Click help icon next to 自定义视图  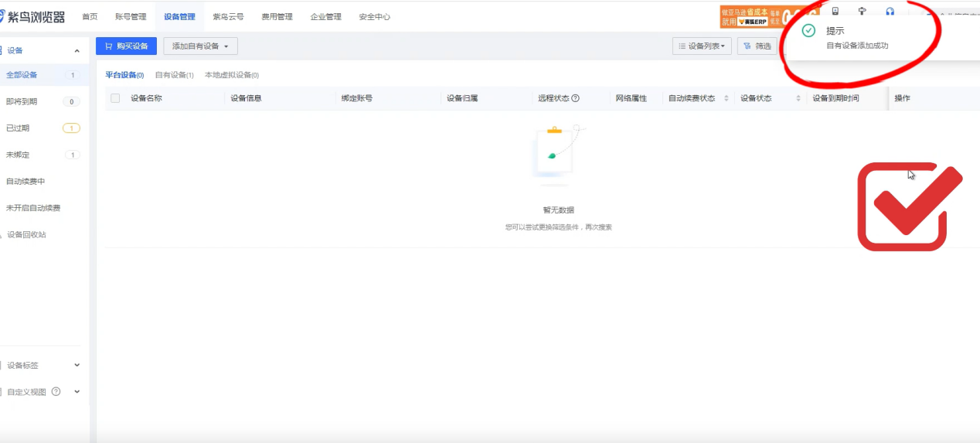point(56,392)
